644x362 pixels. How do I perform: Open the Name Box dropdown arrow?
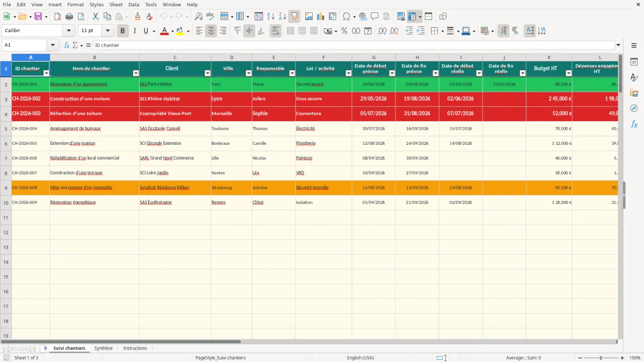pyautogui.click(x=53, y=45)
